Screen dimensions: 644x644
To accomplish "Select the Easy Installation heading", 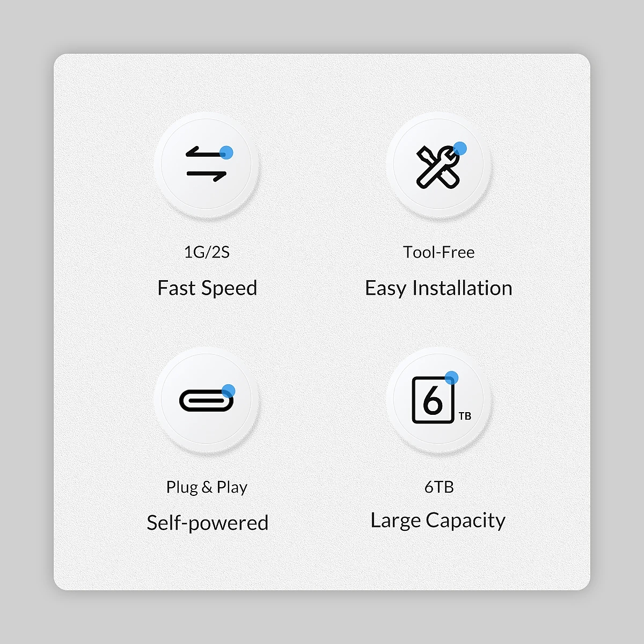I will (438, 288).
